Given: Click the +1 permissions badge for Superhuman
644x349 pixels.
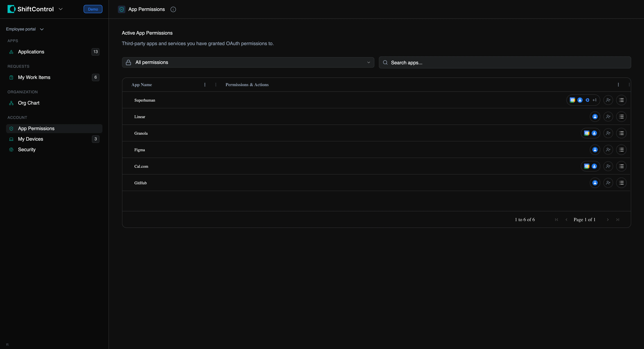Looking at the screenshot, I should coord(594,100).
